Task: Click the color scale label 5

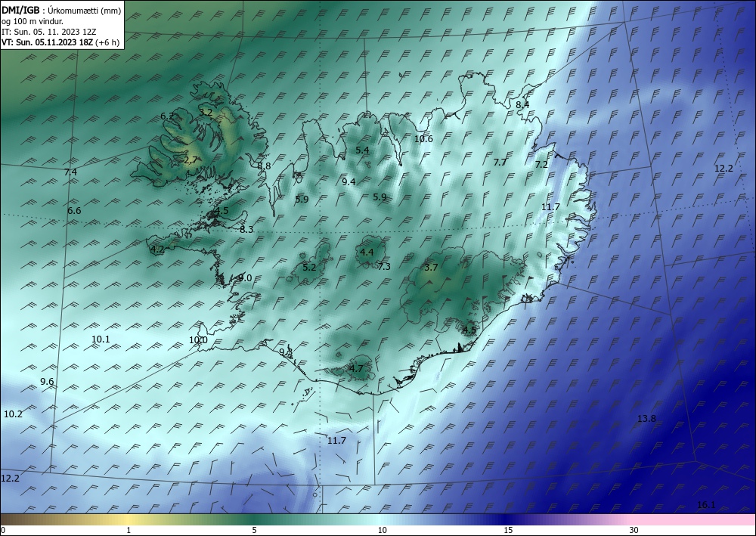Action: [254, 531]
